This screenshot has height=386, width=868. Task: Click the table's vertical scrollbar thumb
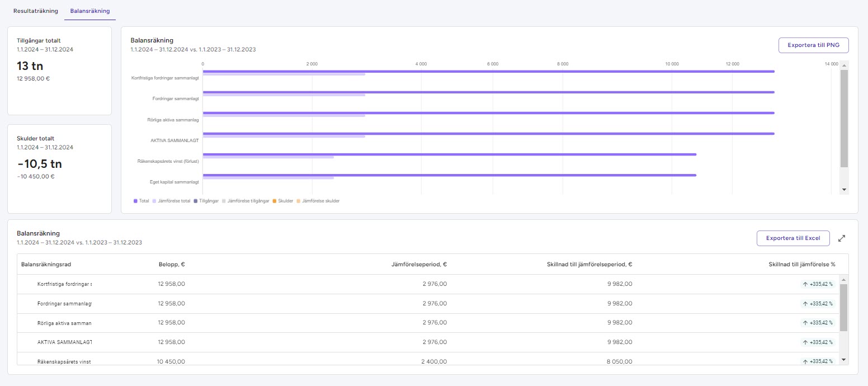click(x=844, y=308)
